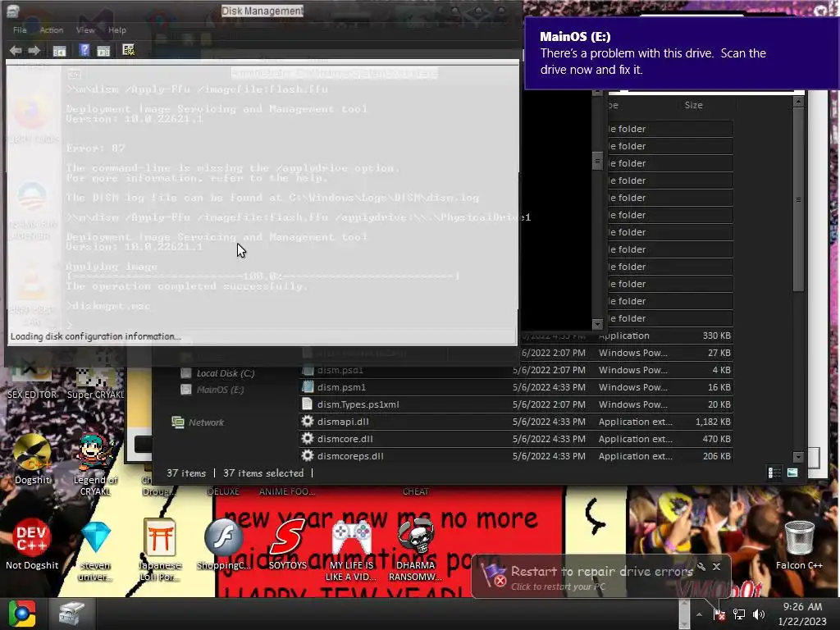This screenshot has height=630, width=840.
Task: Show hidden tray icons arrow
Action: (699, 614)
